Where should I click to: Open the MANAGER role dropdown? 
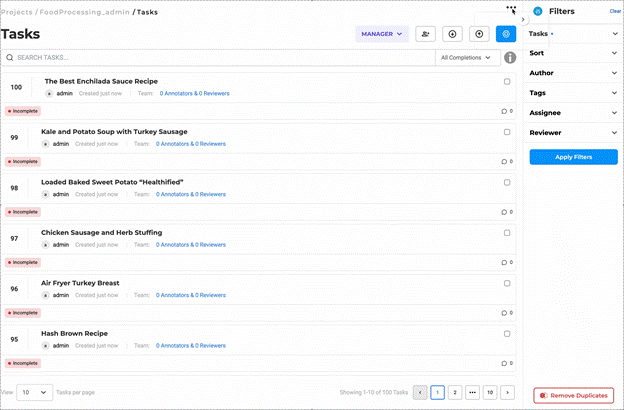point(382,34)
